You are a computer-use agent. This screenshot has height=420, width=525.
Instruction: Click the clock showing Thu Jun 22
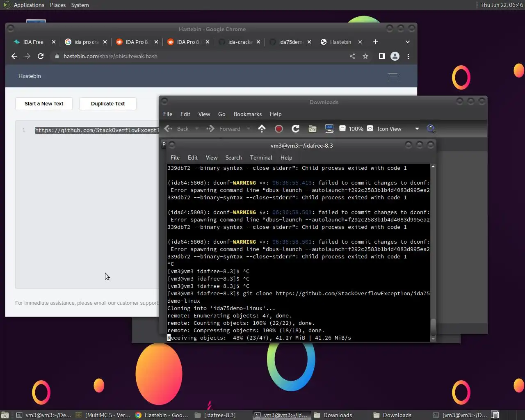pos(502,5)
